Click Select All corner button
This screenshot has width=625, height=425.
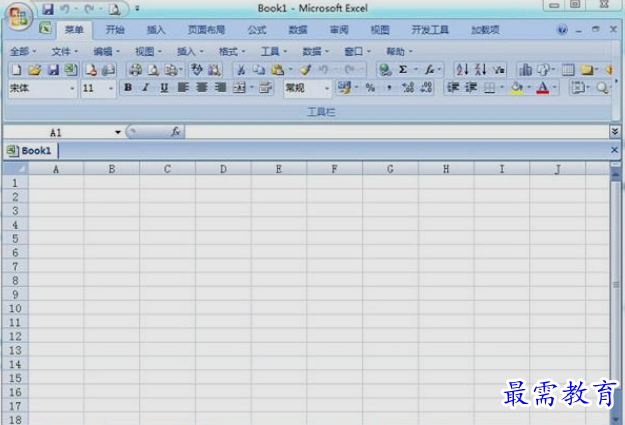click(15, 169)
